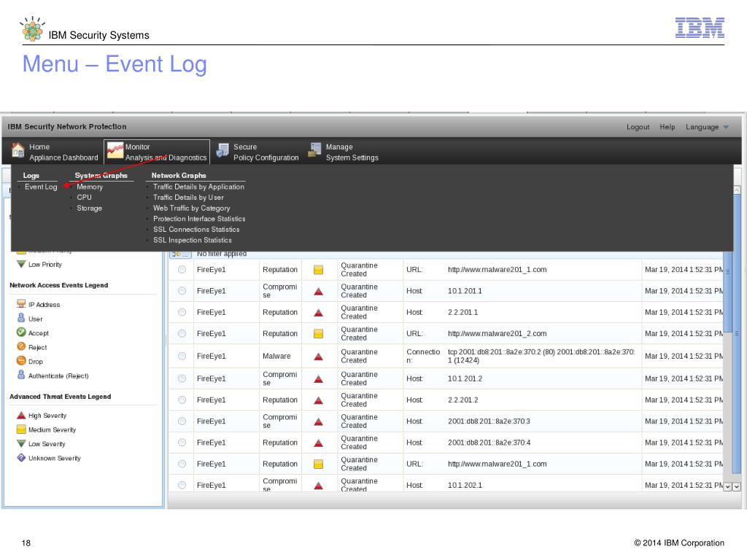
Task: Select radio button for host 2001:db8:201::8a2e:370:3 row
Action: pos(182,421)
